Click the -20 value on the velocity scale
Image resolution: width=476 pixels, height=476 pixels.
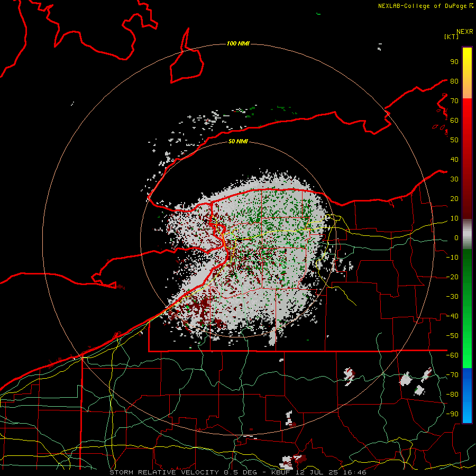point(452,277)
